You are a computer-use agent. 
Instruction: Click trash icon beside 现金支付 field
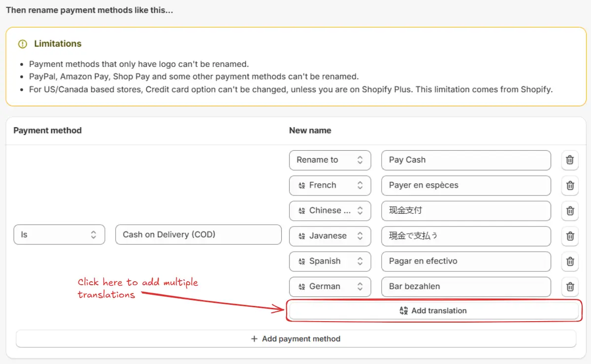pyautogui.click(x=570, y=211)
